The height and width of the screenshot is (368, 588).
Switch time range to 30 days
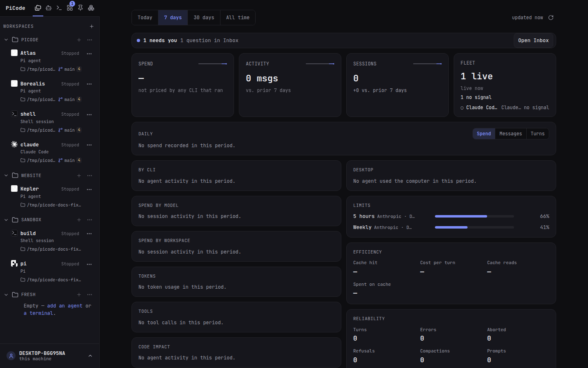(204, 18)
